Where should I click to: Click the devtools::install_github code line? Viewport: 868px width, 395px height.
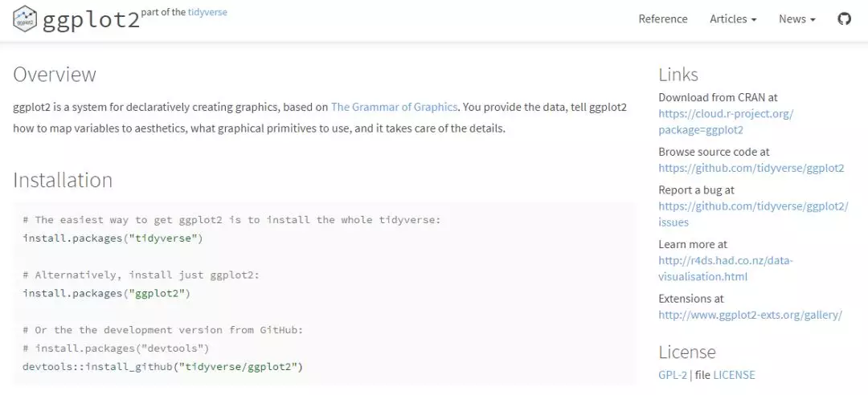click(162, 367)
